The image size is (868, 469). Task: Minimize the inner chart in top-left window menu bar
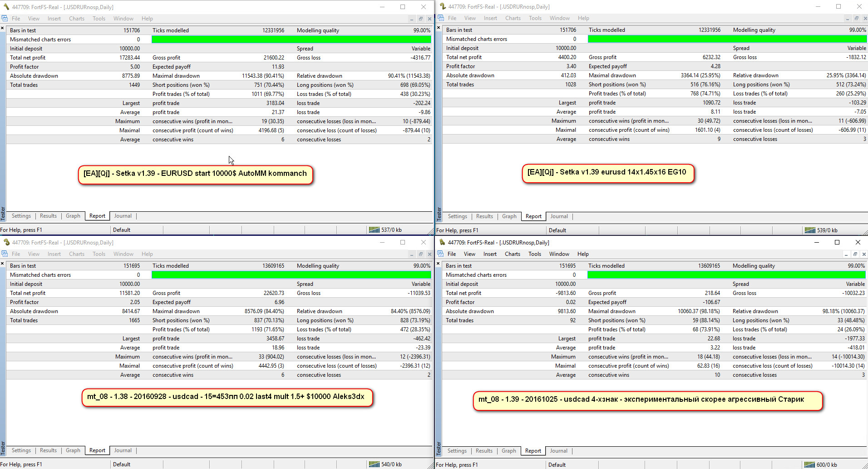(x=412, y=19)
